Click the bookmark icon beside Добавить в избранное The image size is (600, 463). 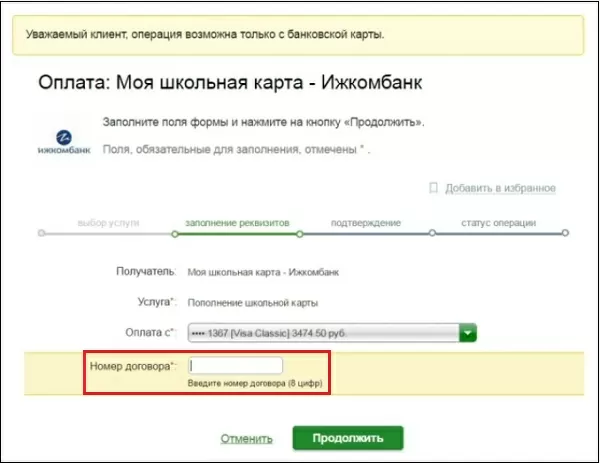click(x=433, y=188)
